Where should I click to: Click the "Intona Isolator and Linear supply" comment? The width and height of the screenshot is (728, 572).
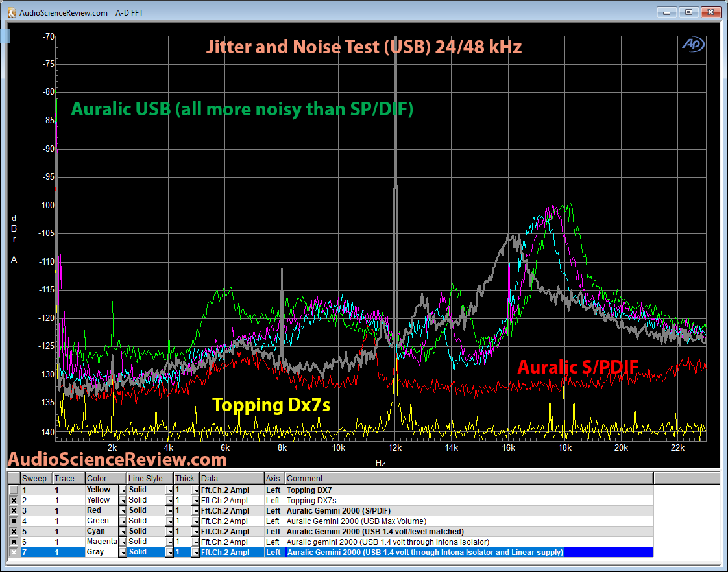click(469, 552)
